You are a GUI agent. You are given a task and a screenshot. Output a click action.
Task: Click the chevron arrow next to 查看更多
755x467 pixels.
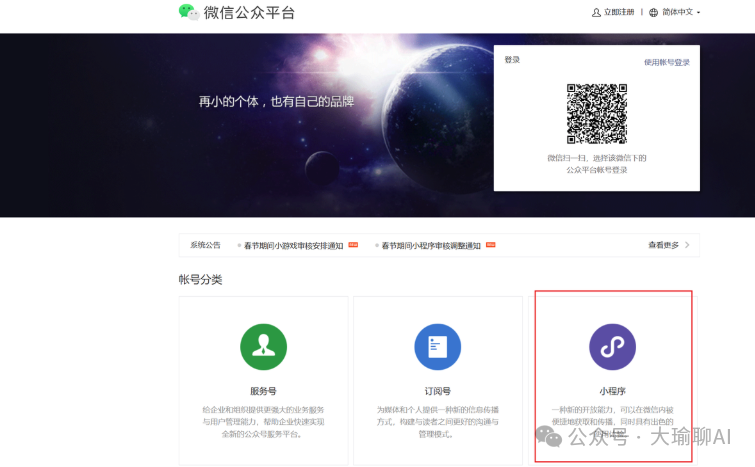687,245
